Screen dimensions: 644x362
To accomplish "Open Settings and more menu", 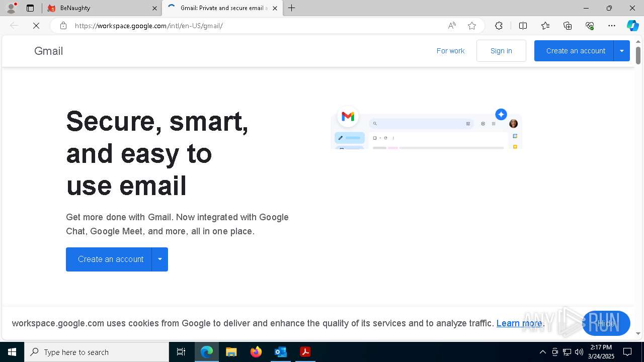I will 612,26.
